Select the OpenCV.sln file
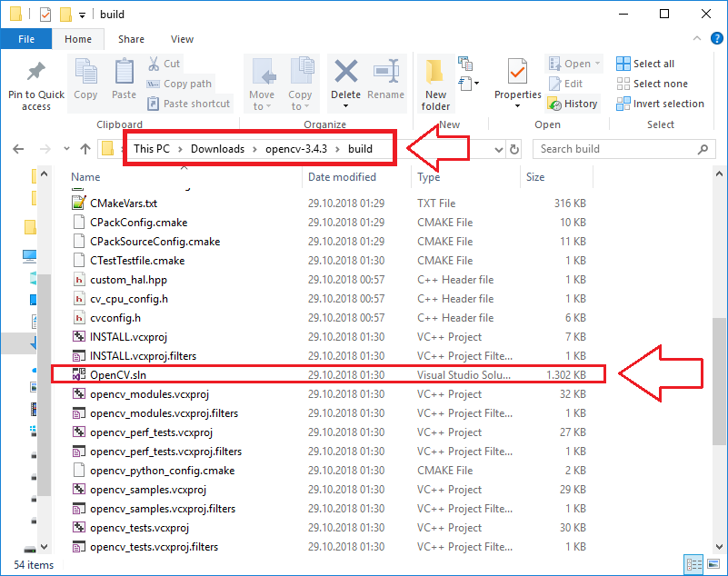728x576 pixels. [328, 374]
